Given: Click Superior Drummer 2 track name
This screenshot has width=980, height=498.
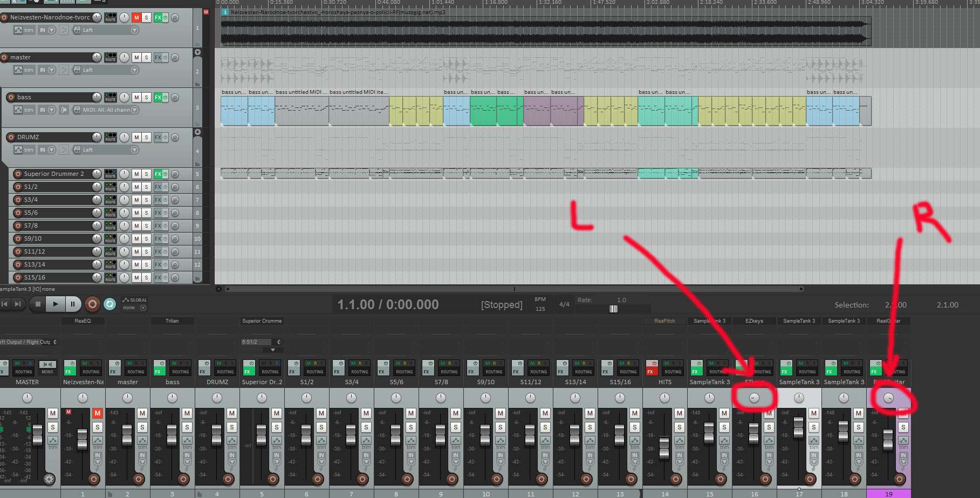Looking at the screenshot, I should pos(54,174).
